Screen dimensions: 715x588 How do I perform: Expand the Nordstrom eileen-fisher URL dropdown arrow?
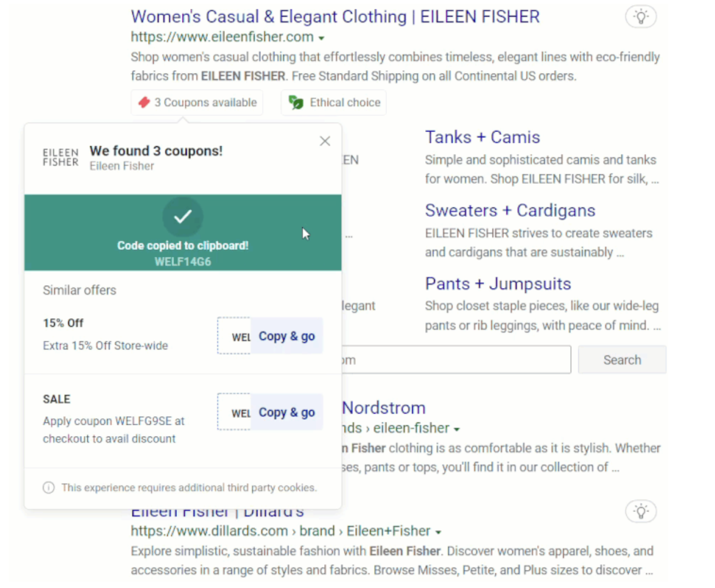457,429
